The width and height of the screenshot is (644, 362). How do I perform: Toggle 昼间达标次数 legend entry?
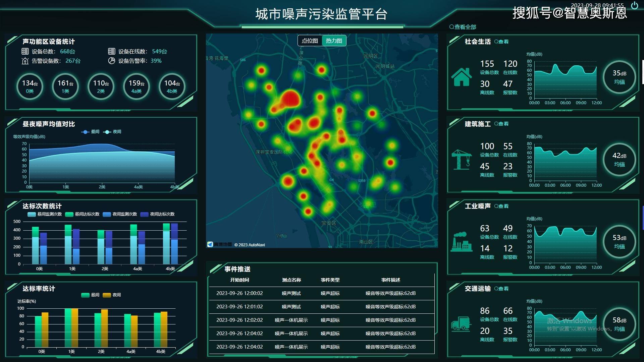click(x=82, y=214)
